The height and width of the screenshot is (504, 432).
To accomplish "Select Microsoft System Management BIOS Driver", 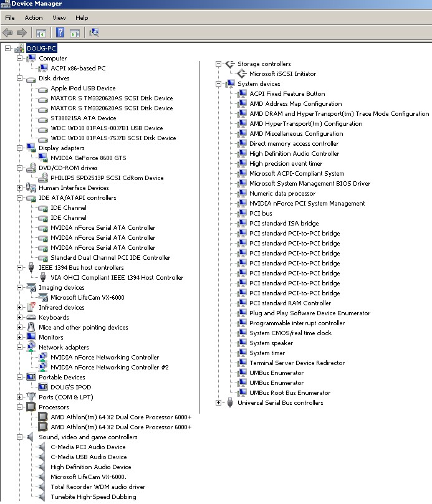I will coord(310,183).
